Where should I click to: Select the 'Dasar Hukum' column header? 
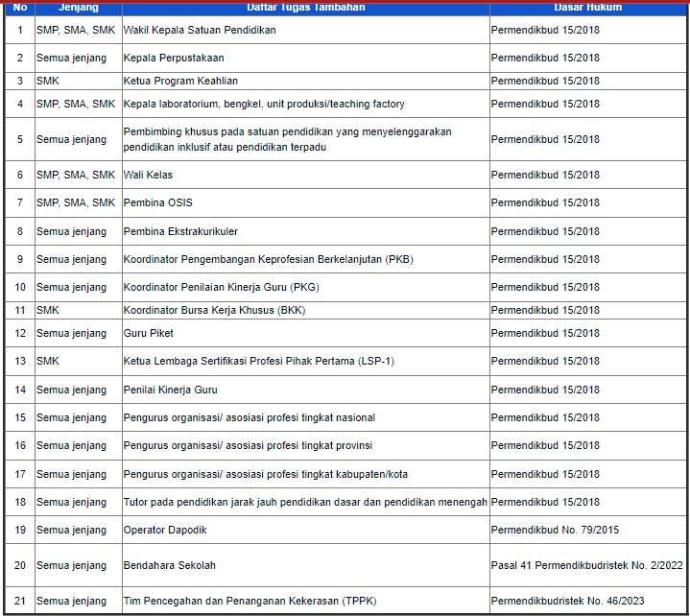click(x=588, y=8)
